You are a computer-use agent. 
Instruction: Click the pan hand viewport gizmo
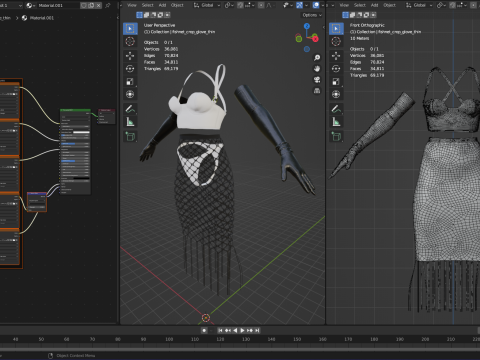pos(317,69)
